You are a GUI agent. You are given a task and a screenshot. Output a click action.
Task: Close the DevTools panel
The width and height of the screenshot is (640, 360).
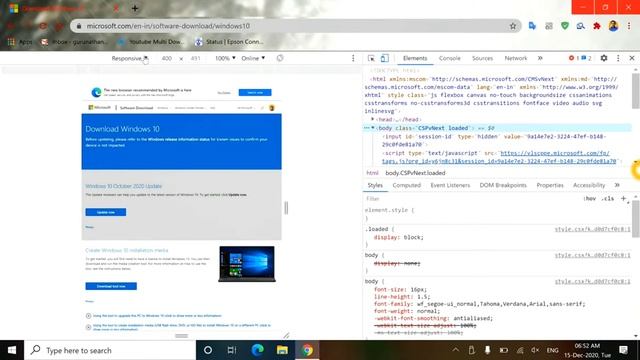coord(632,58)
